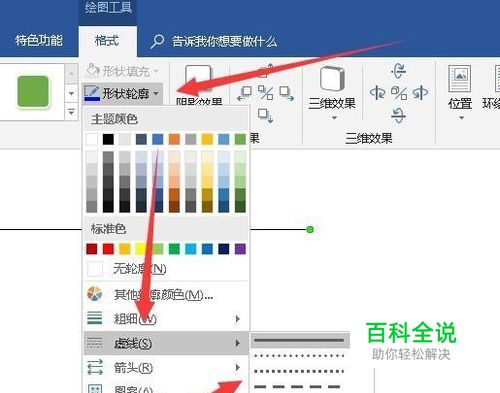Viewport: 500px width, 393px height.
Task: Click the 告诉我你想要做什么 search box
Action: pos(224,42)
